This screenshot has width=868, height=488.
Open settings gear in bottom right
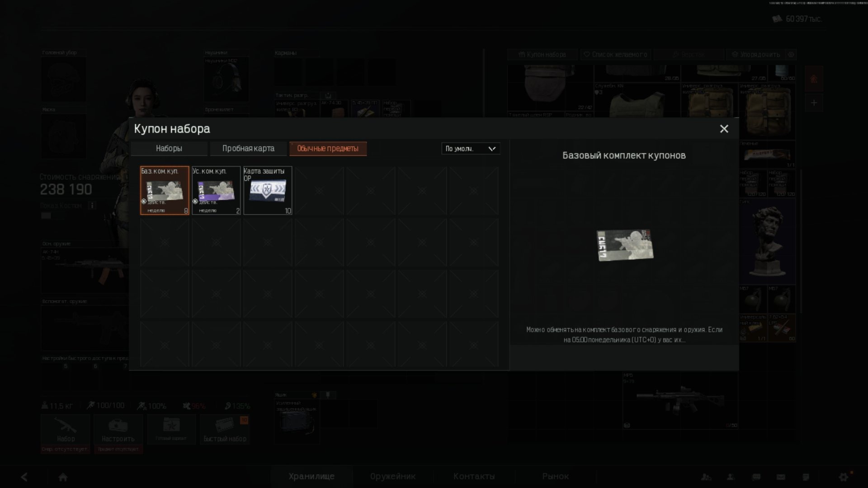[x=844, y=477]
